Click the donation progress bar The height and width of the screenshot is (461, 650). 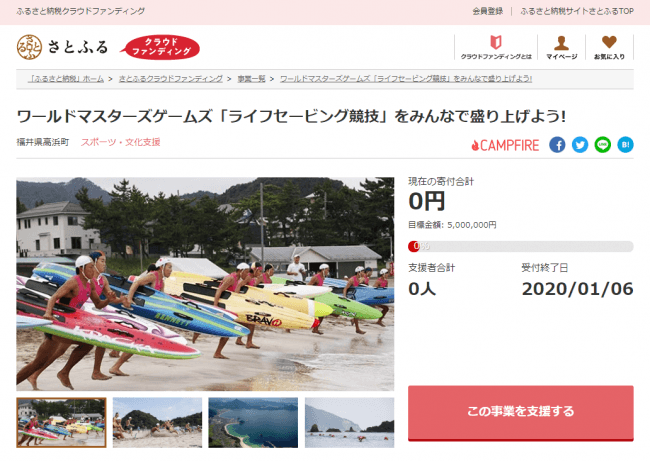click(x=521, y=246)
